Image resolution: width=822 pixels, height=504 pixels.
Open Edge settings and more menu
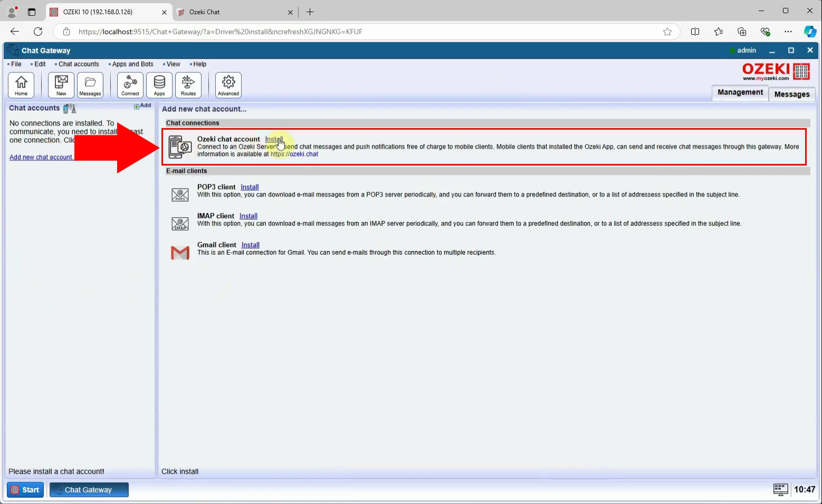[x=788, y=32]
